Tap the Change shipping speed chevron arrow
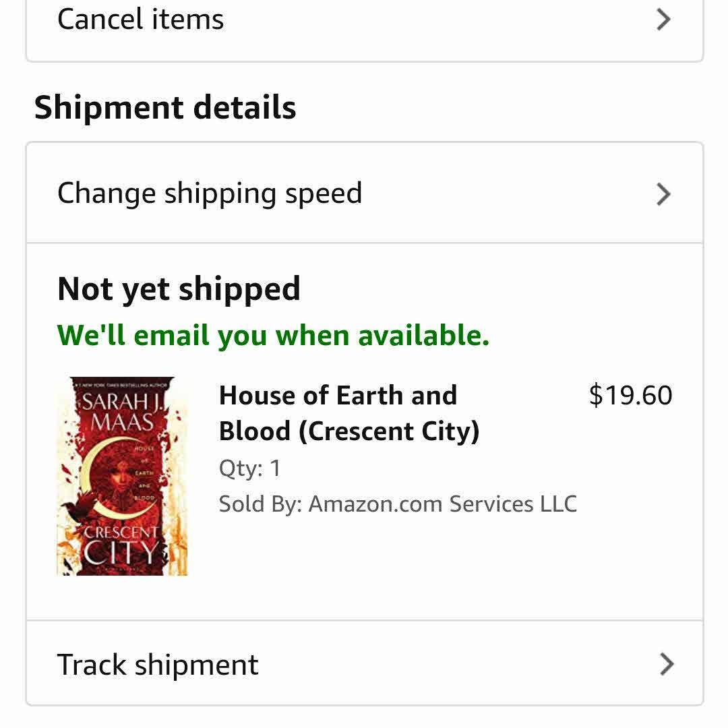This screenshot has width=728, height=728. [663, 194]
